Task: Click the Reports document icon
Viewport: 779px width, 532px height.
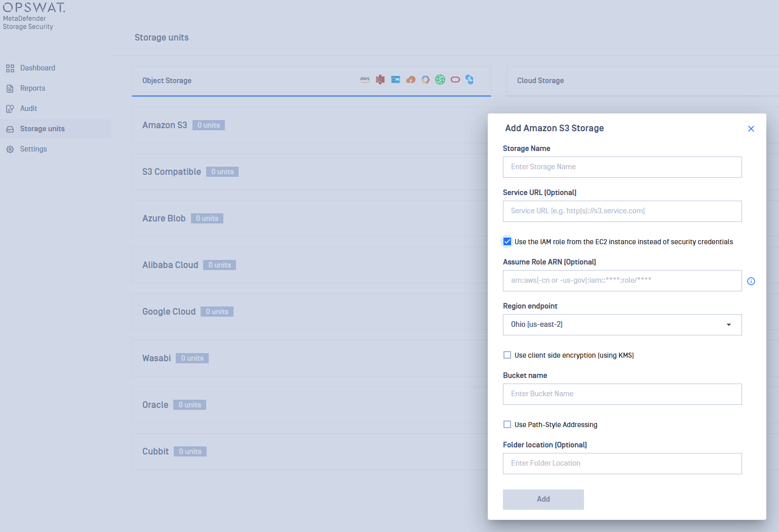Action: tap(10, 89)
